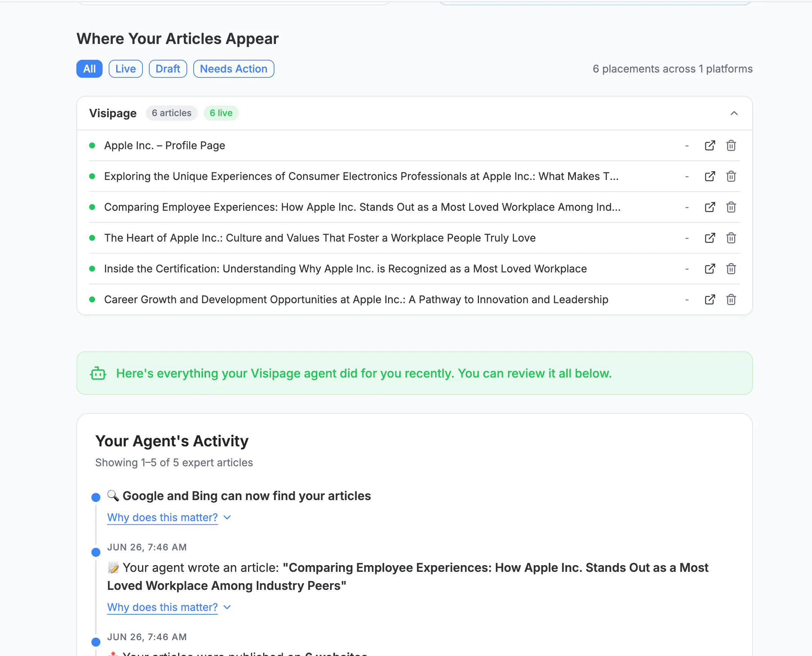Collapse the Visipage platform section
Screen dimensions: 812x656
734,113
